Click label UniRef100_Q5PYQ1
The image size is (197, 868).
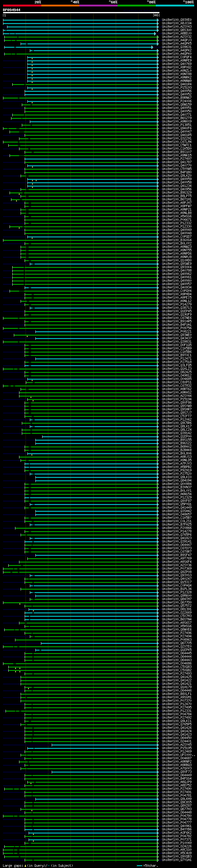click(x=177, y=504)
